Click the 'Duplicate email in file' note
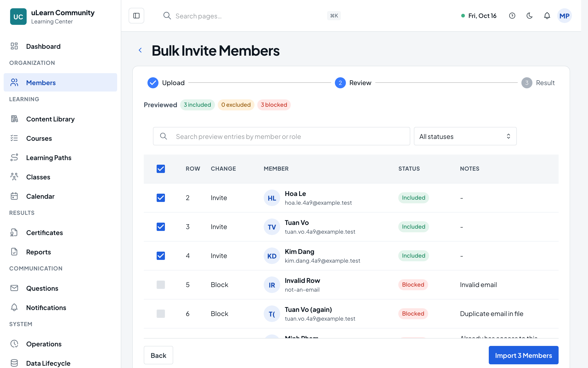Screen dimensions: 588x368 pyautogui.click(x=491, y=313)
